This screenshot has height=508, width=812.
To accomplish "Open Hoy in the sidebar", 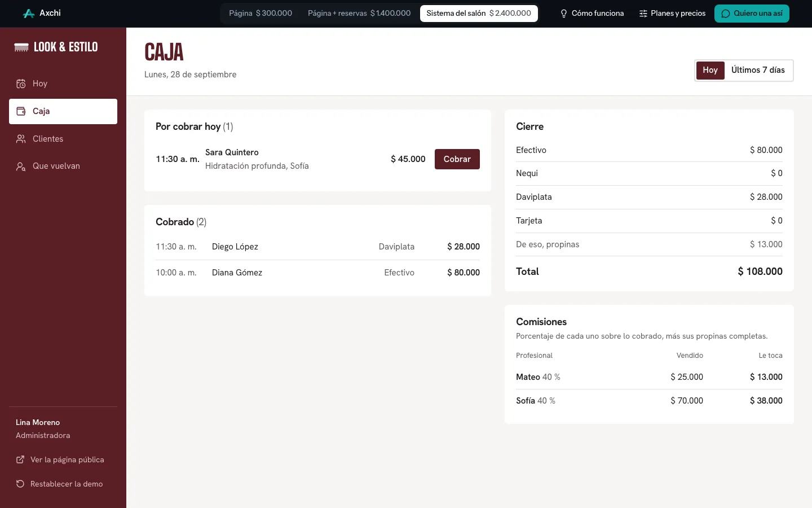I will pyautogui.click(x=63, y=84).
